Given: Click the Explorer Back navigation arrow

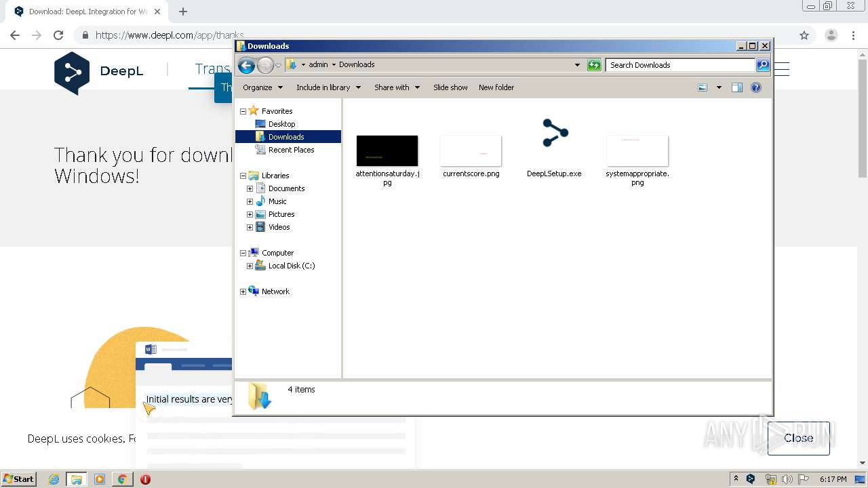Looking at the screenshot, I should coord(246,65).
